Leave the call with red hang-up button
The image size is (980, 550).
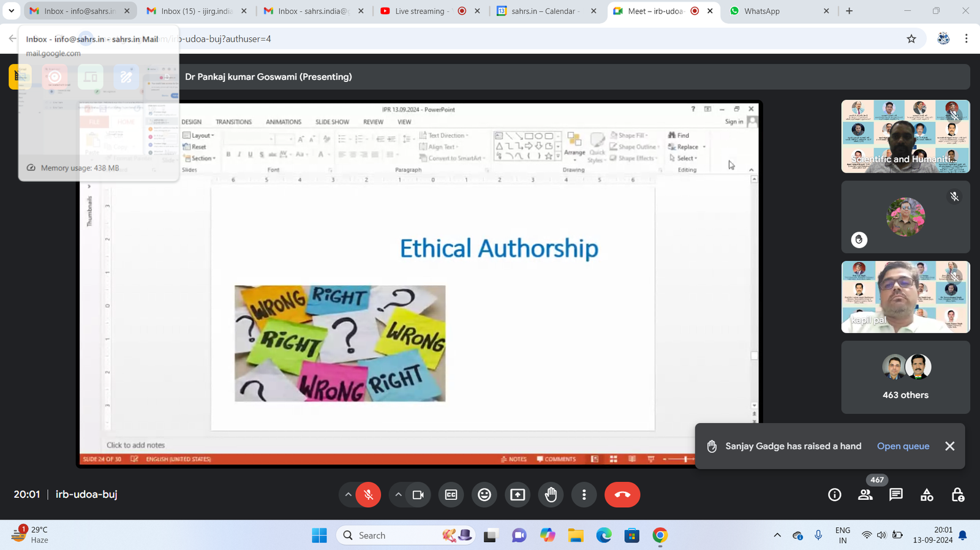[622, 495]
